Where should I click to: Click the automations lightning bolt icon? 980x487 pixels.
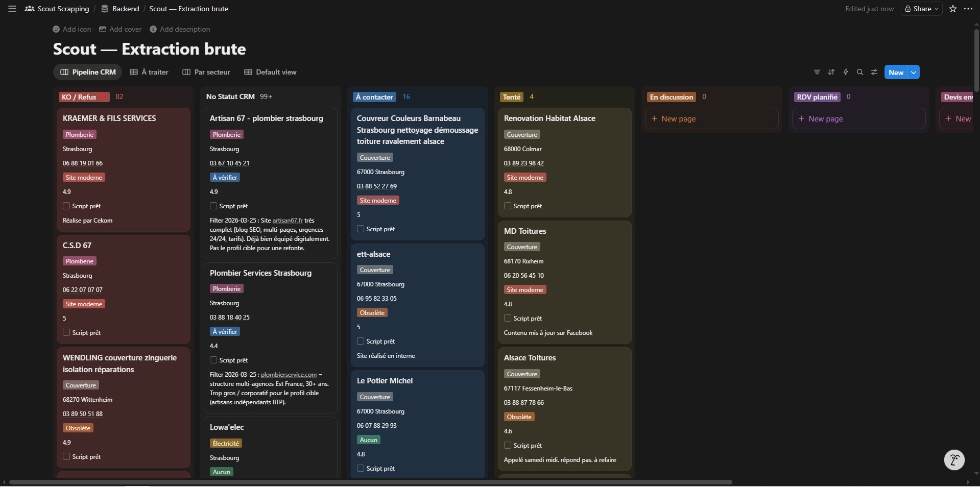click(845, 72)
